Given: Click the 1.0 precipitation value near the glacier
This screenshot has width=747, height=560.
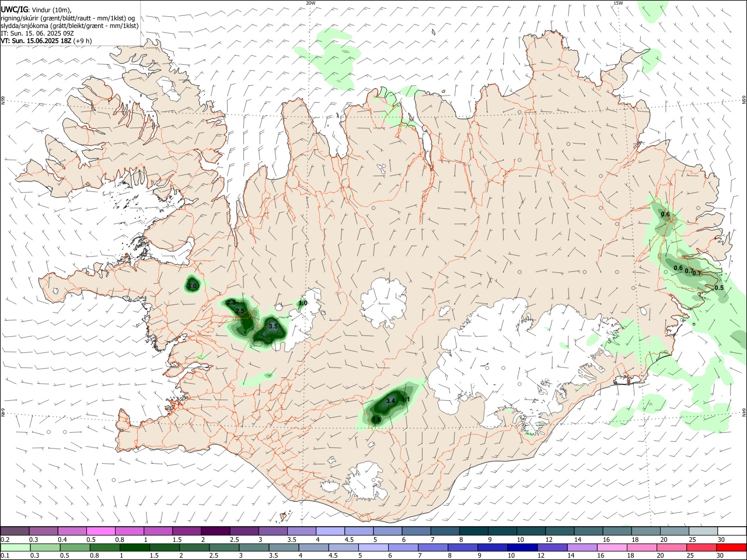Looking at the screenshot, I should tap(303, 303).
